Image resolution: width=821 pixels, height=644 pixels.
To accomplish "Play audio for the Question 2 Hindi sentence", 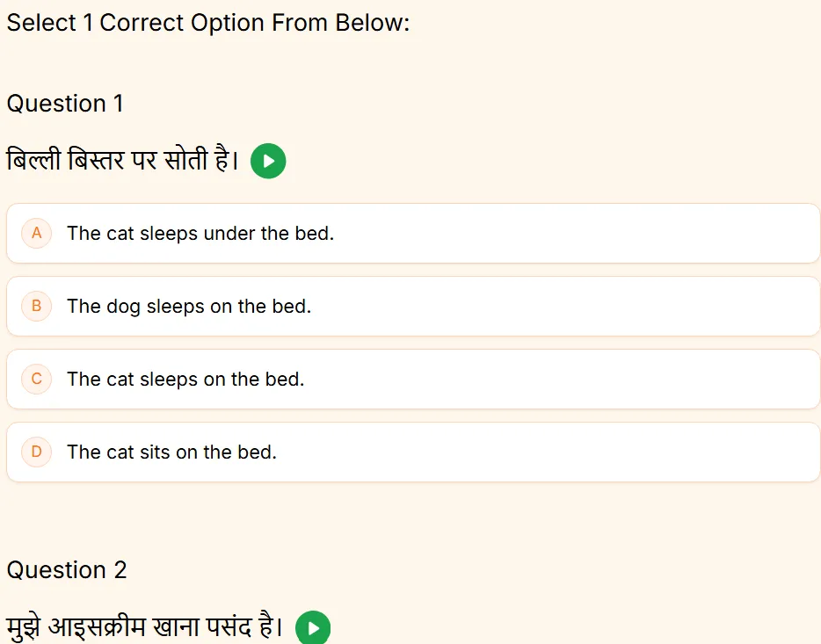I will (313, 628).
